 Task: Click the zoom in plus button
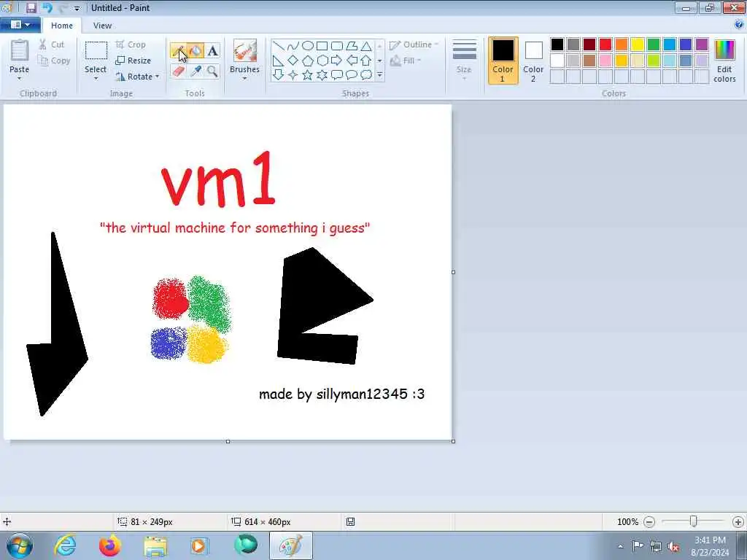pyautogui.click(x=738, y=522)
